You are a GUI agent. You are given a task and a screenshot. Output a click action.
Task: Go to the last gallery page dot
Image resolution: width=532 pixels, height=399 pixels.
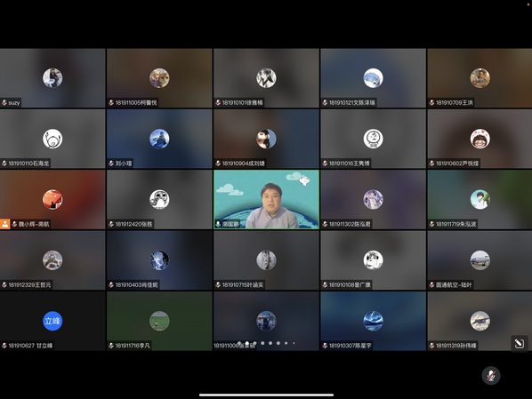click(x=294, y=343)
